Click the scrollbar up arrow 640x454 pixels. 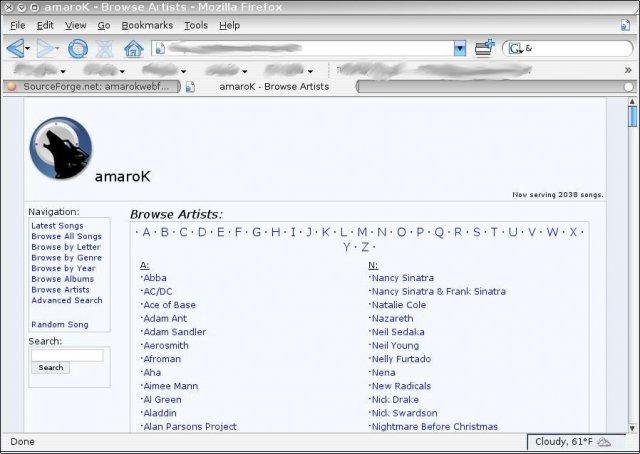[632, 101]
